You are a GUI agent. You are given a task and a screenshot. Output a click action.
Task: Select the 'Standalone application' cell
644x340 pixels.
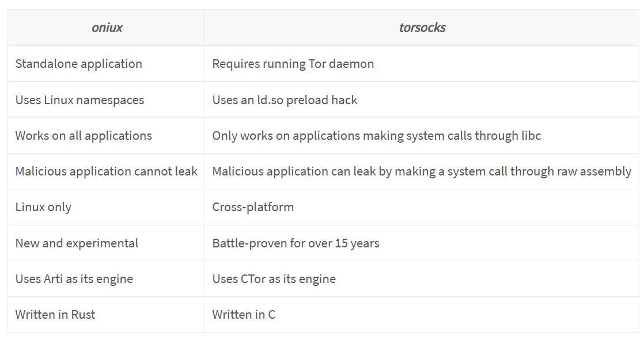79,64
